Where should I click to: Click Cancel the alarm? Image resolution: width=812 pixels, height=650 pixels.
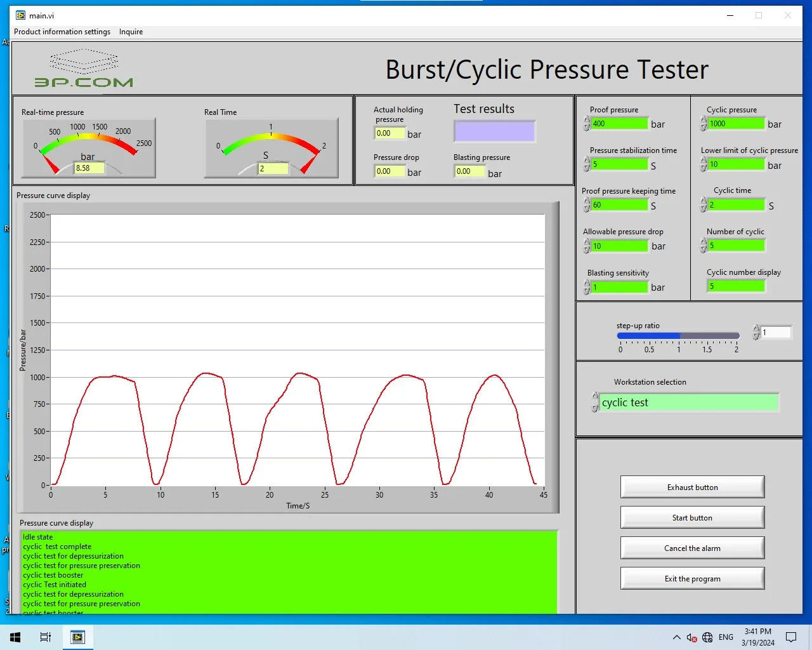[691, 548]
